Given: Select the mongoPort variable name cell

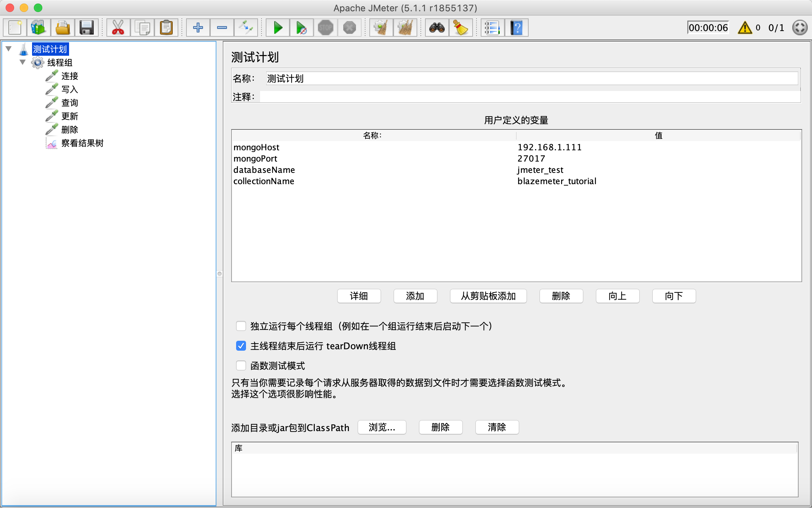Looking at the screenshot, I should [x=374, y=158].
